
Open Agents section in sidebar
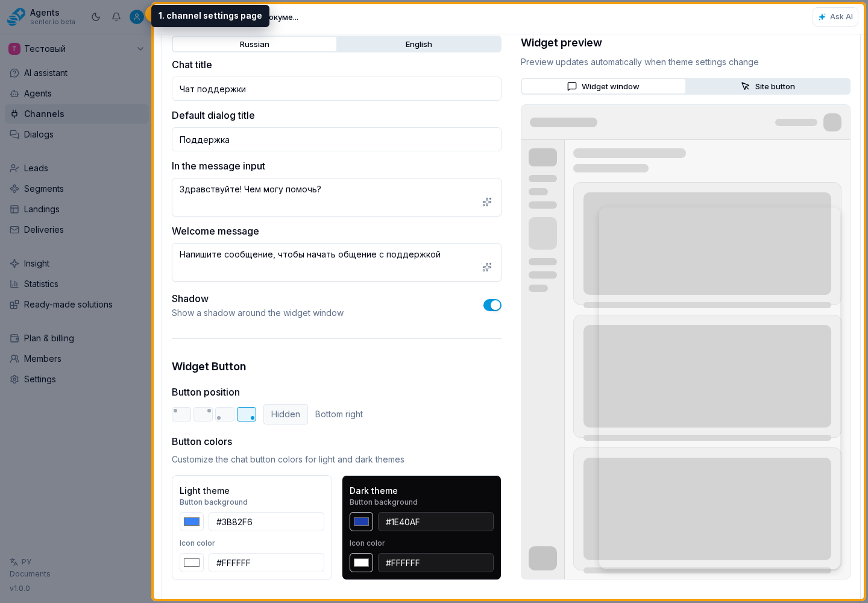click(x=77, y=93)
